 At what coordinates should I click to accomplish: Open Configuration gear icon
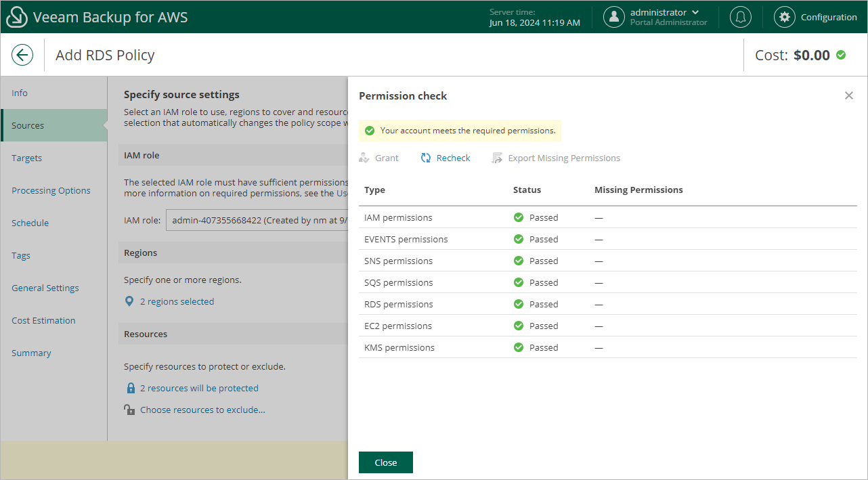pos(785,17)
